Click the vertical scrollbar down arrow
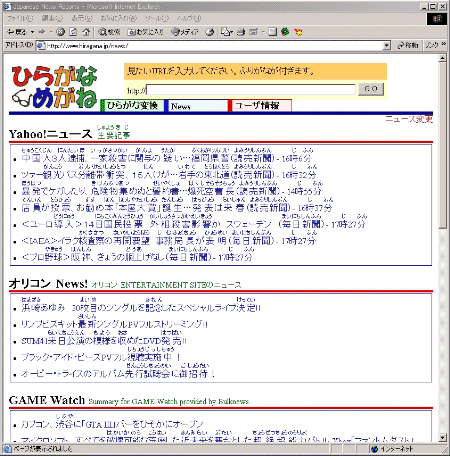 pyautogui.click(x=442, y=437)
